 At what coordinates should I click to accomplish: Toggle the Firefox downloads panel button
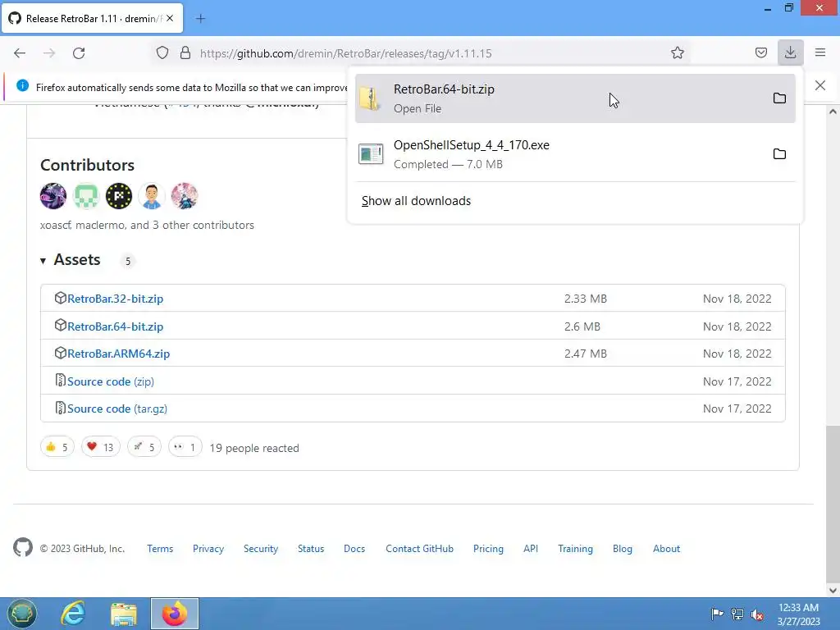tap(790, 53)
